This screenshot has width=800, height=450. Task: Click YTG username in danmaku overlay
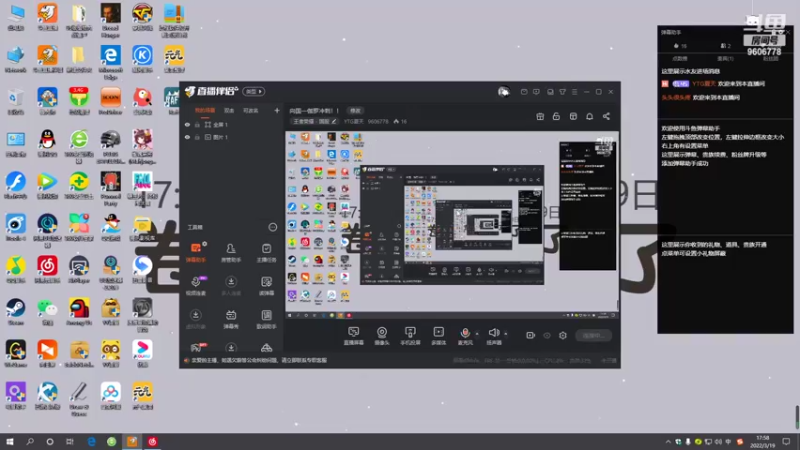coord(704,84)
